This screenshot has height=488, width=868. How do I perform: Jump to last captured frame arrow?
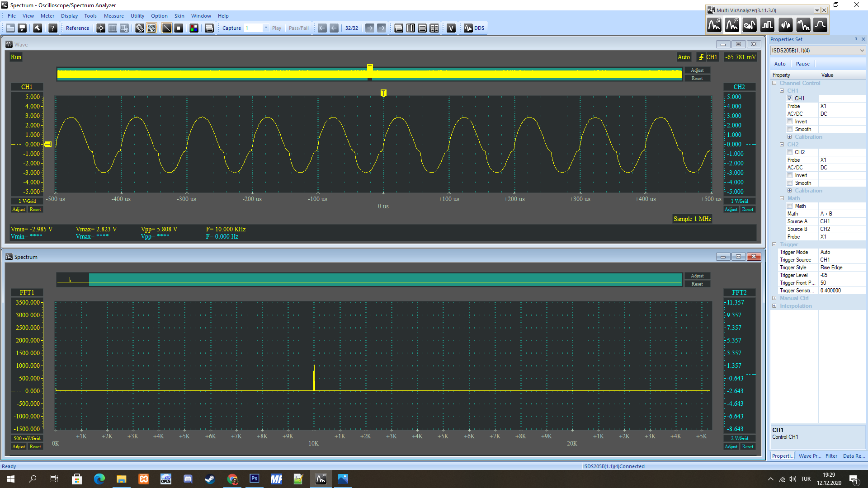coord(381,28)
